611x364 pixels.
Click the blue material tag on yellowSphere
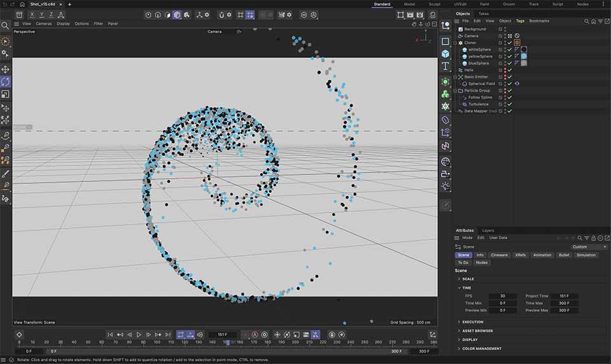point(524,57)
